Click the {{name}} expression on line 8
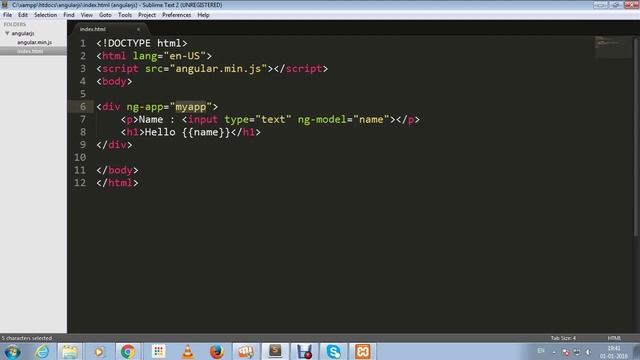This screenshot has height=360, width=640. tap(206, 132)
